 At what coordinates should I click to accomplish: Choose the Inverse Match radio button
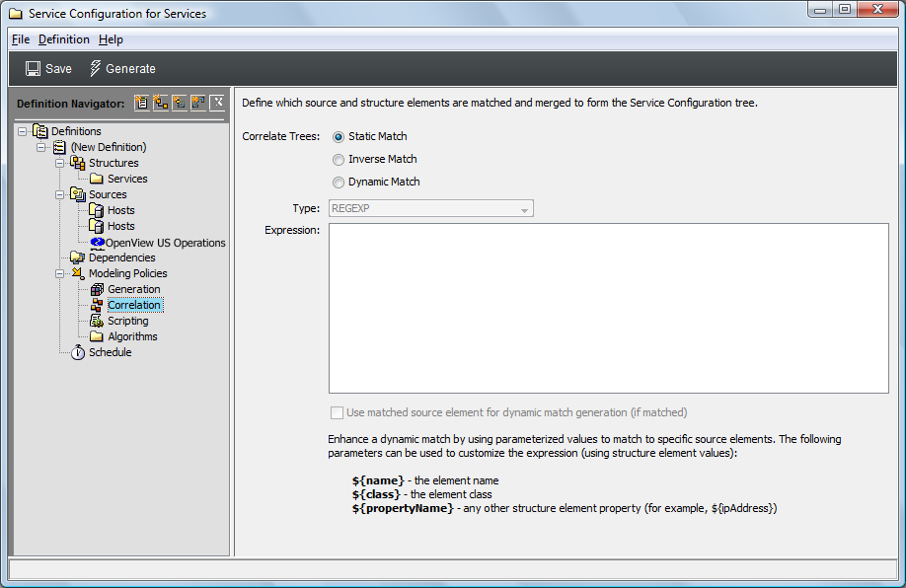[339, 160]
